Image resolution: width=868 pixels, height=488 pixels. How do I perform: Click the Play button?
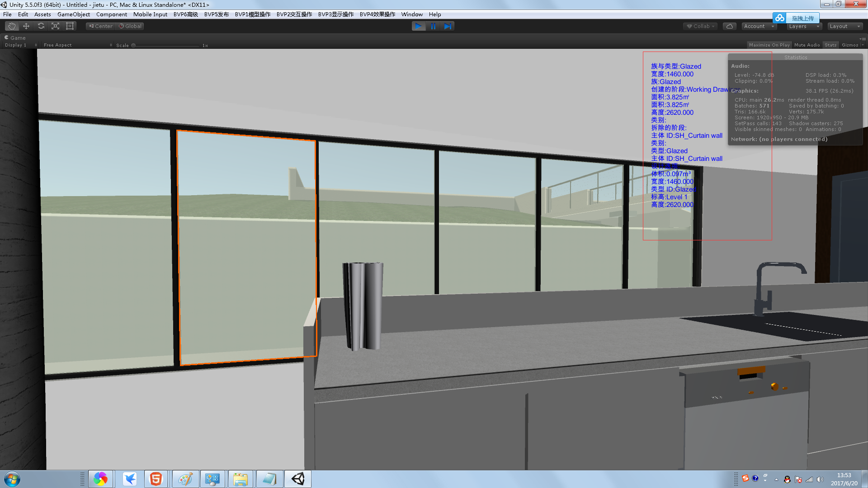tap(418, 26)
